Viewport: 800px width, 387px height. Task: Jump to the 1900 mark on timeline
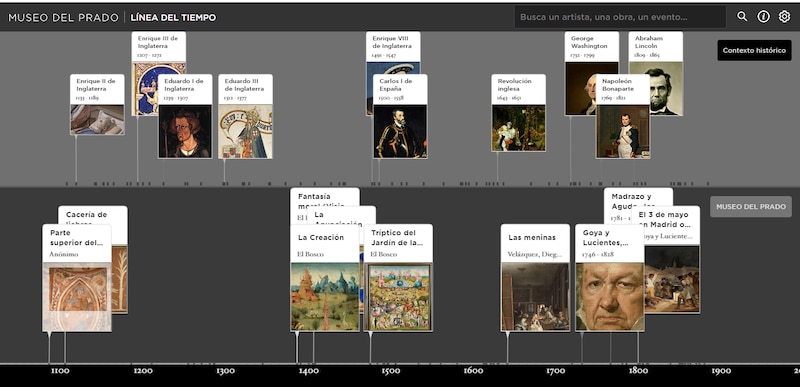[x=721, y=371]
